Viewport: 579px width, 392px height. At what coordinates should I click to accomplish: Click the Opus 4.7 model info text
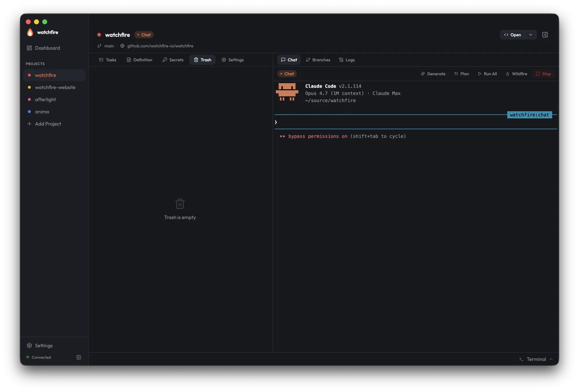[x=353, y=93]
